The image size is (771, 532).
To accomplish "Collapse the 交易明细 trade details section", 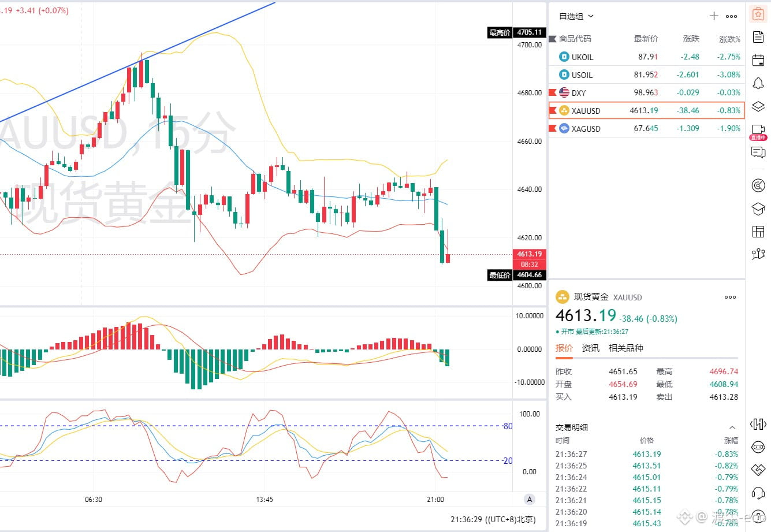I will click(x=732, y=427).
